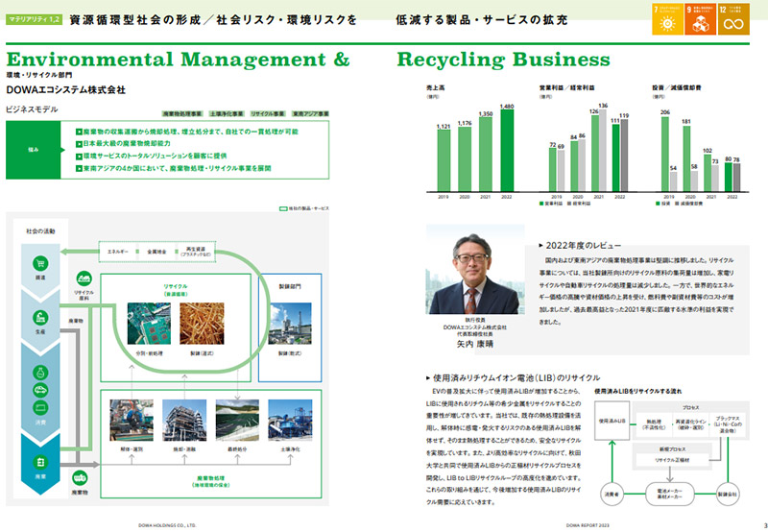Viewport: 768px width, 532px height.
Task: Click the 廃棄物処理事業 tag
Action: (182, 113)
